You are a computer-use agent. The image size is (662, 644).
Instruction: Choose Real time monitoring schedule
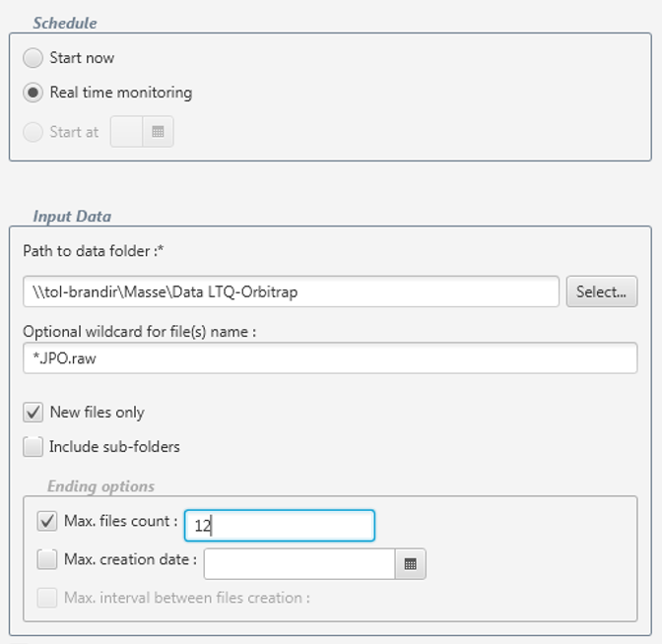33,93
